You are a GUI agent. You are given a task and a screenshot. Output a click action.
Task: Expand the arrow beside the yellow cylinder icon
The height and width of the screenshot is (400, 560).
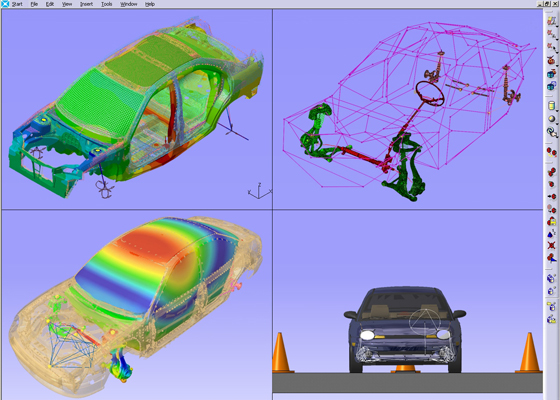point(557,111)
